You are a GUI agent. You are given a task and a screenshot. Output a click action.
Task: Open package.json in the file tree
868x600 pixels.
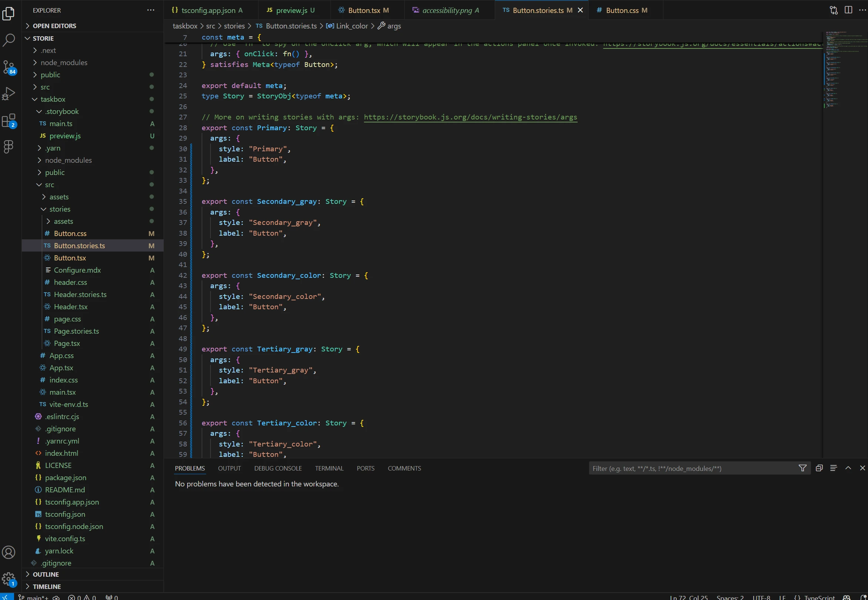(92, 478)
